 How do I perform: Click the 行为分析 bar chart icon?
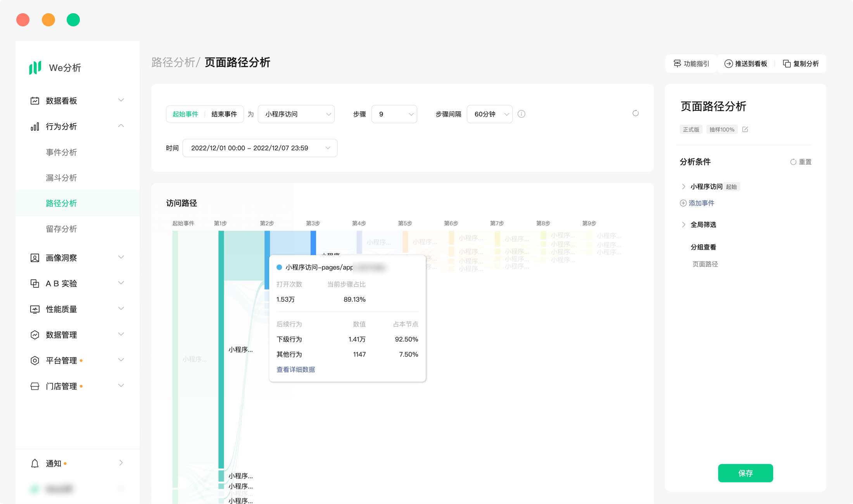click(35, 126)
